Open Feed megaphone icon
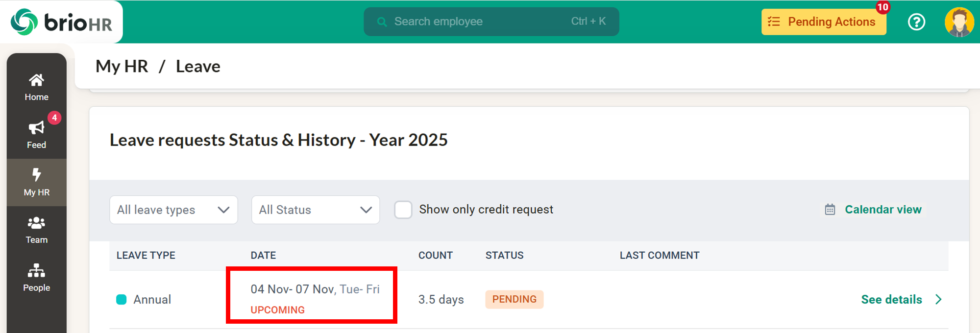The width and height of the screenshot is (980, 333). (37, 128)
